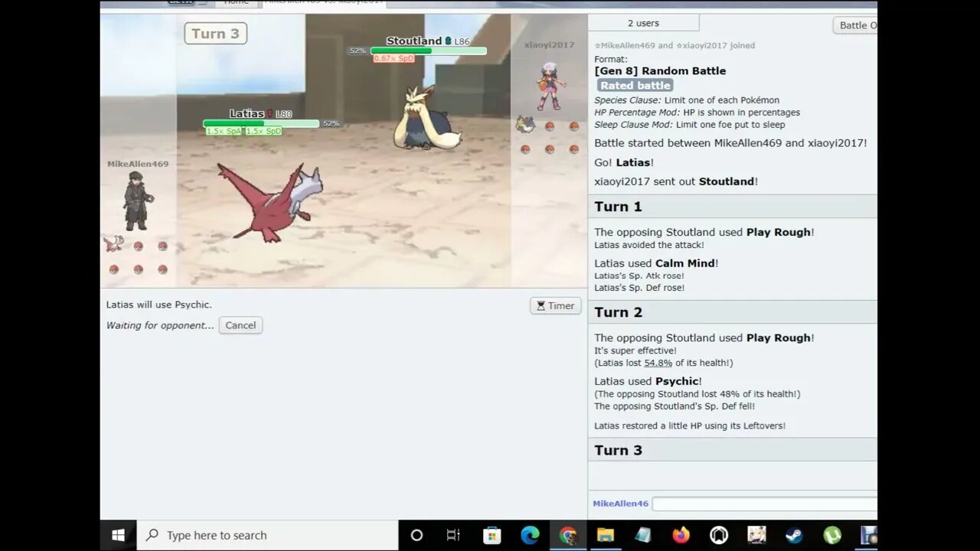Screen dimensions: 980x551
Task: Open Microsoft Edge from the taskbar
Action: 530,535
